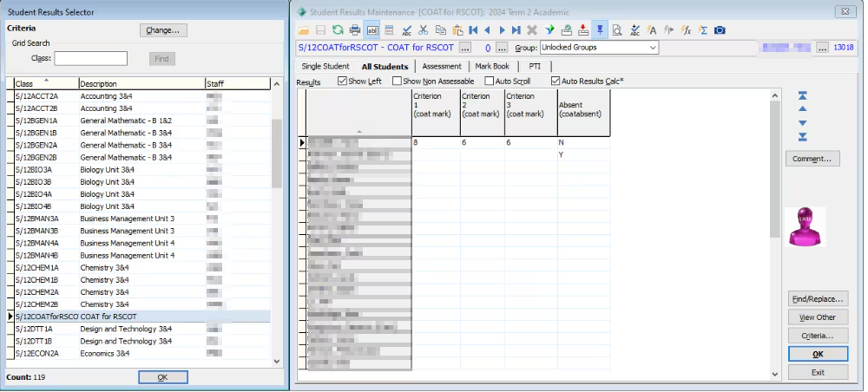Select class row S/12DTT1A
The width and height of the screenshot is (868, 392).
[x=138, y=329]
